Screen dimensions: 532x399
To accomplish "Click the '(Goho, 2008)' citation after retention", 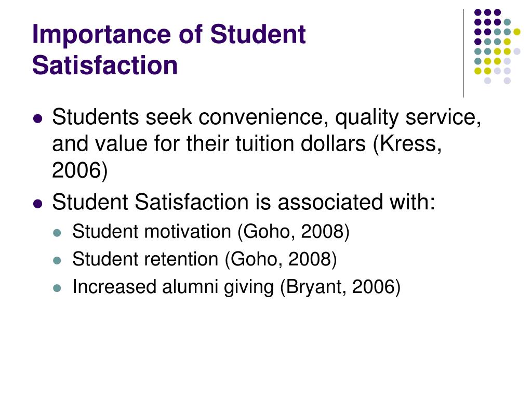I will (x=281, y=260).
